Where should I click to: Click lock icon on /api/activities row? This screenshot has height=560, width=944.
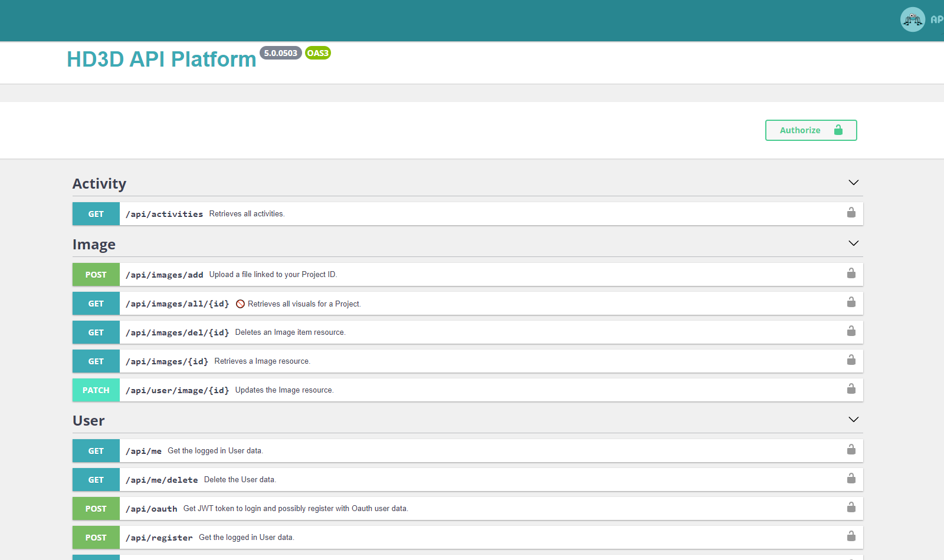851,213
